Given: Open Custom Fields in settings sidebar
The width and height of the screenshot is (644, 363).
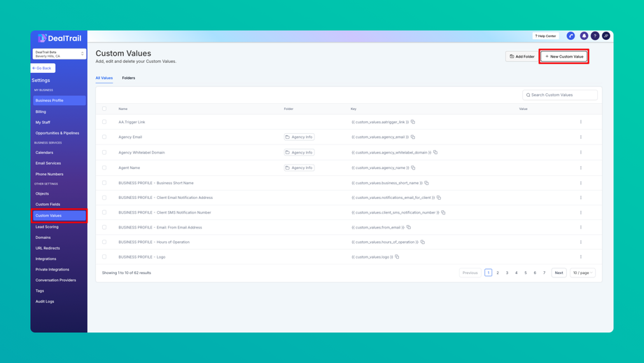Looking at the screenshot, I should tap(48, 205).
